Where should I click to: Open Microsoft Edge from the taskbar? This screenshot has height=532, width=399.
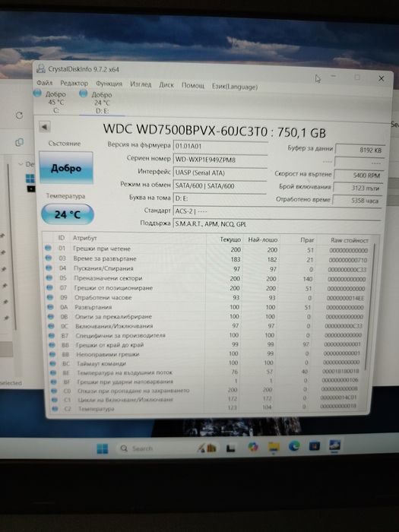tap(294, 447)
